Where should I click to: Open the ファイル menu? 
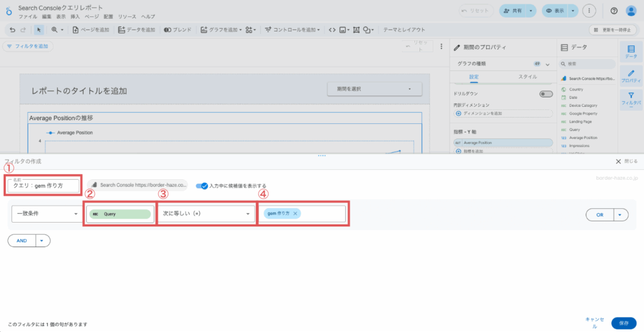pyautogui.click(x=28, y=16)
